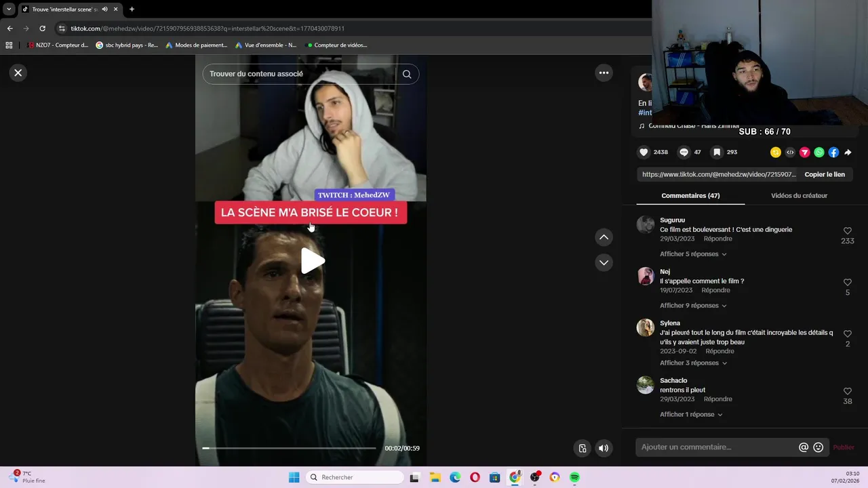Launch Opera from the taskbar
Screen dimensions: 868x488
pyautogui.click(x=475, y=477)
